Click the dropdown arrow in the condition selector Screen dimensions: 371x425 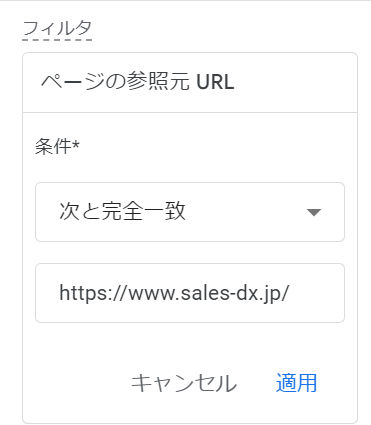[314, 212]
